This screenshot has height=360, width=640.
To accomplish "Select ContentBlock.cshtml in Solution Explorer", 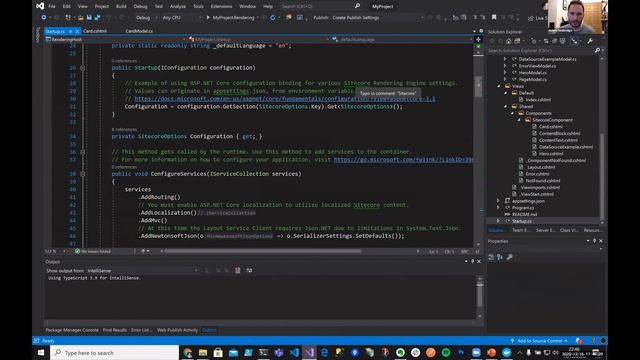I will [559, 133].
